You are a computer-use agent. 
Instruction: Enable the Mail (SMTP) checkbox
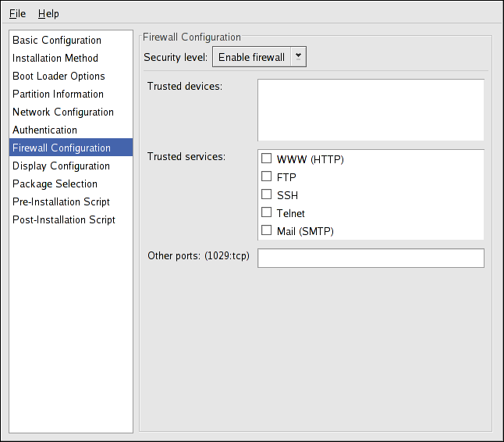click(267, 231)
